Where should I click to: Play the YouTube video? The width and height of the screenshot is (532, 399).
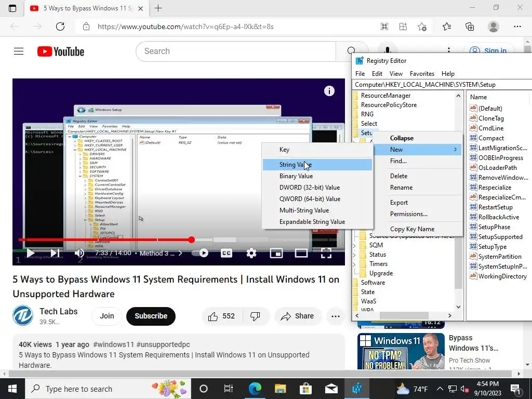(x=31, y=253)
